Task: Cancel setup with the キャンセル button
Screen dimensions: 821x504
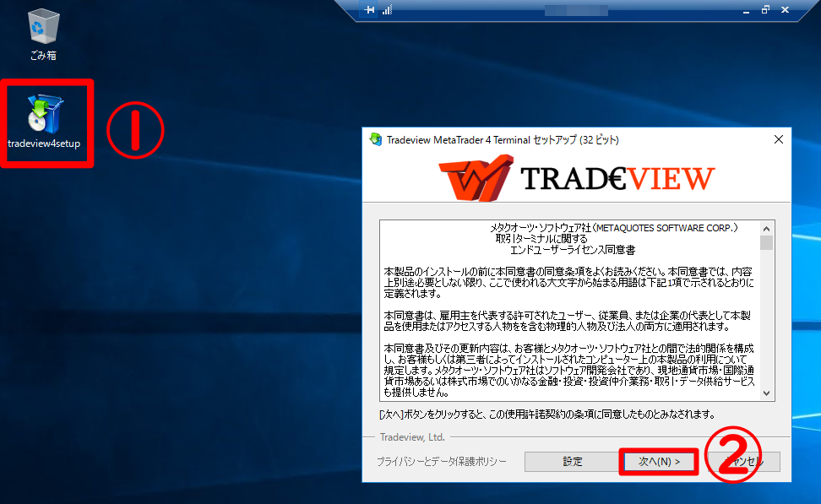Action: pos(744,462)
